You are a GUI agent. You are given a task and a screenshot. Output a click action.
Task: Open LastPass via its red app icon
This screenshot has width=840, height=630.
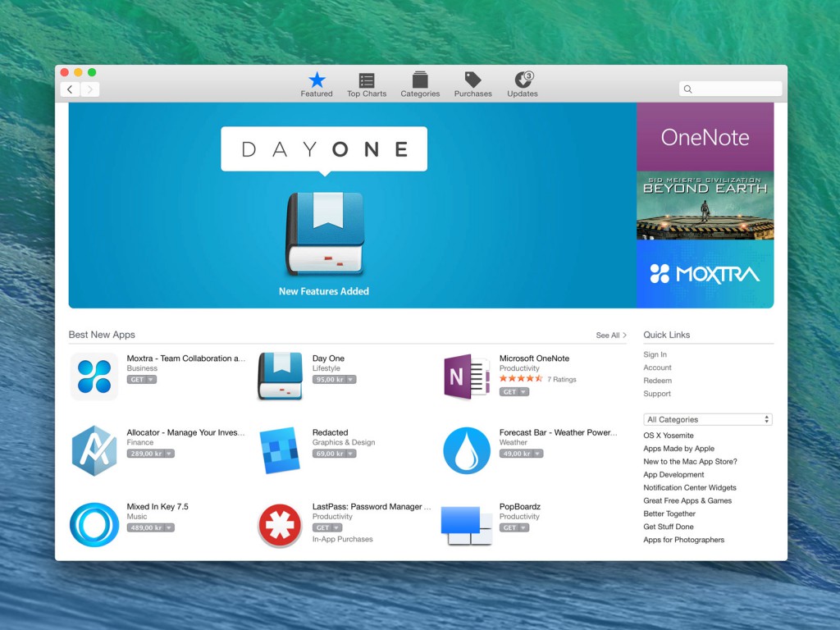pos(280,524)
